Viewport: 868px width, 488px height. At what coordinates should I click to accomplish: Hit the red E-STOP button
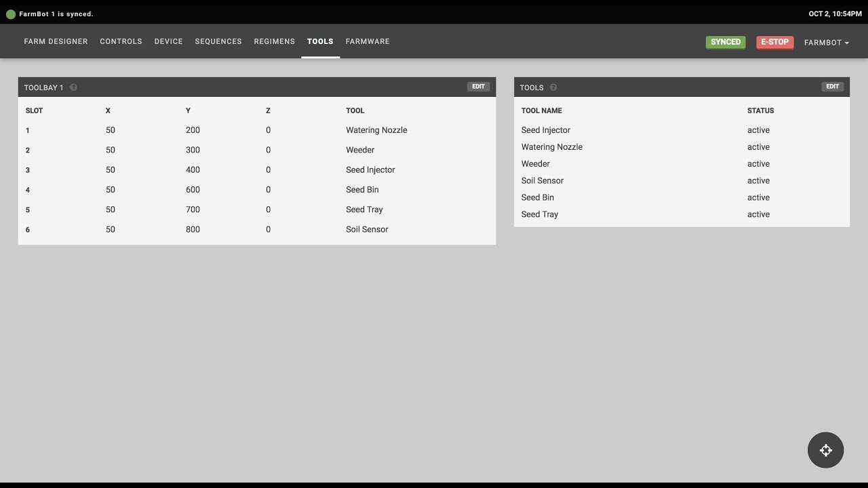pyautogui.click(x=774, y=42)
